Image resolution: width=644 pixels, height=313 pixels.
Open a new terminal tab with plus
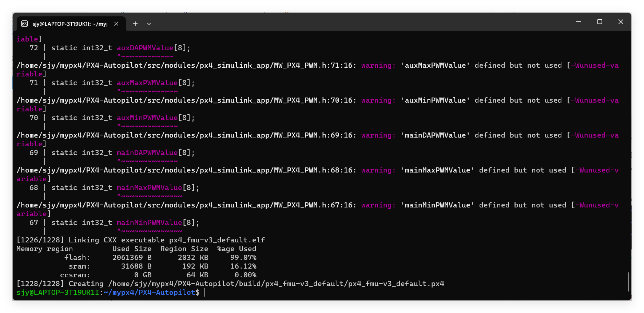pos(135,24)
